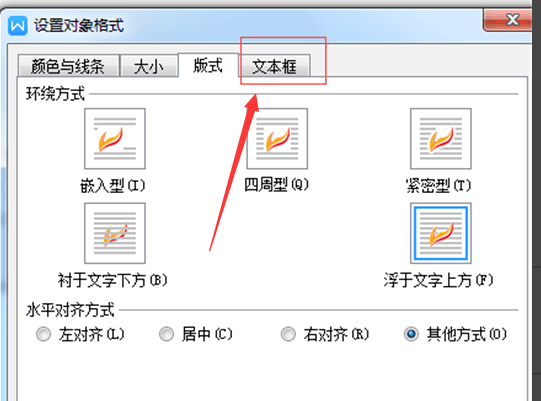Click the 嵌入型(I) label text
This screenshot has height=401, width=541.
pos(112,186)
